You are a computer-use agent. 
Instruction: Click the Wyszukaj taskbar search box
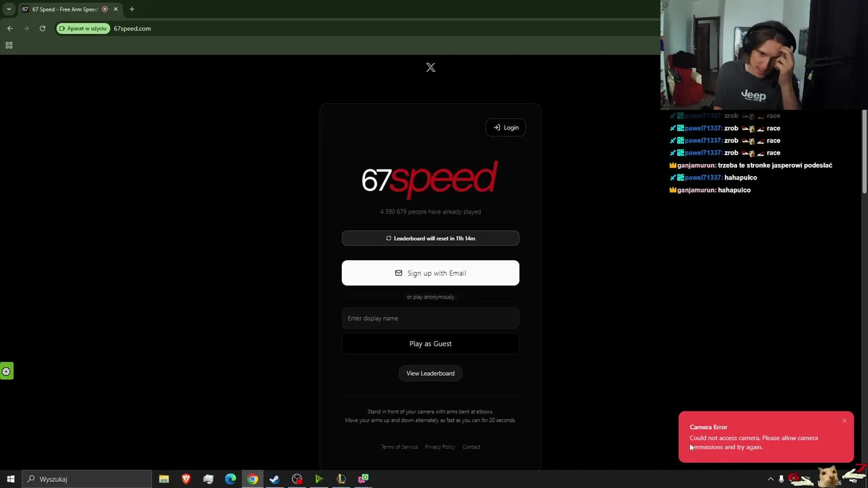click(87, 479)
